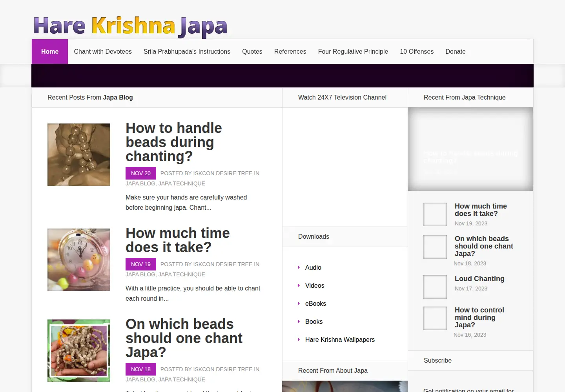Open the featured Japa Technique slider image
The height and width of the screenshot is (392, 565).
[470, 149]
